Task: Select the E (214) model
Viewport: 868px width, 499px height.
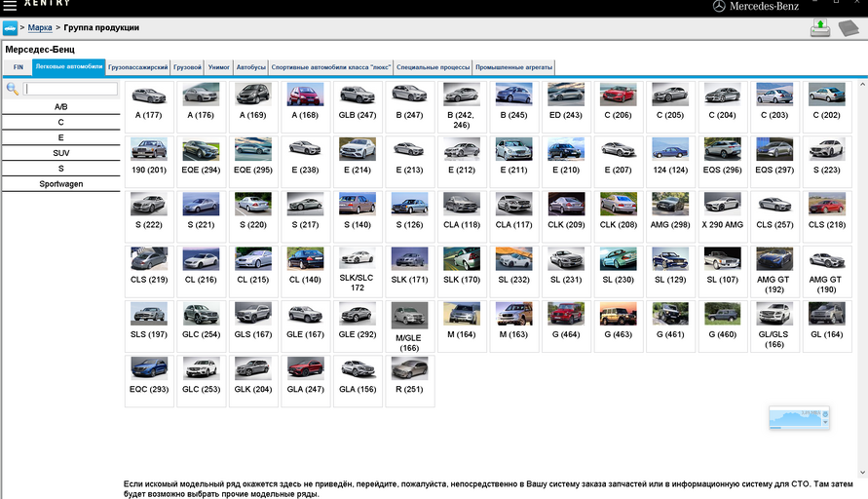Action: point(358,162)
